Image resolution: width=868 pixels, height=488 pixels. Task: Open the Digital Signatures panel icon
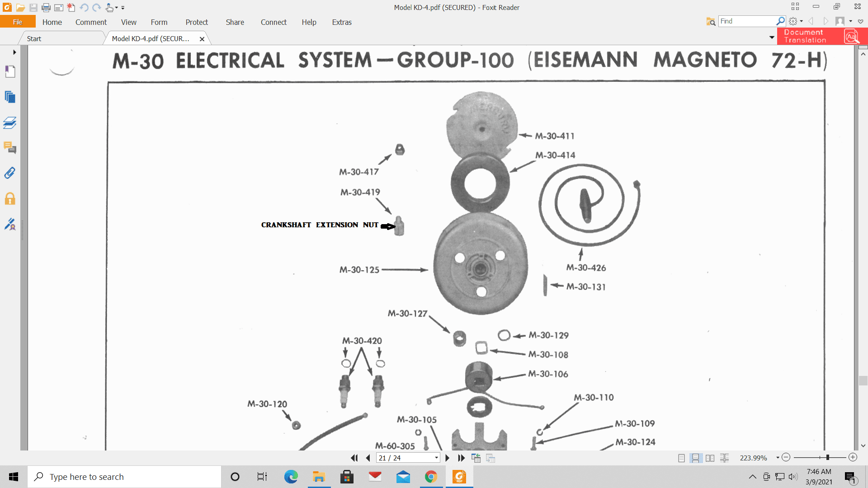[x=10, y=224]
